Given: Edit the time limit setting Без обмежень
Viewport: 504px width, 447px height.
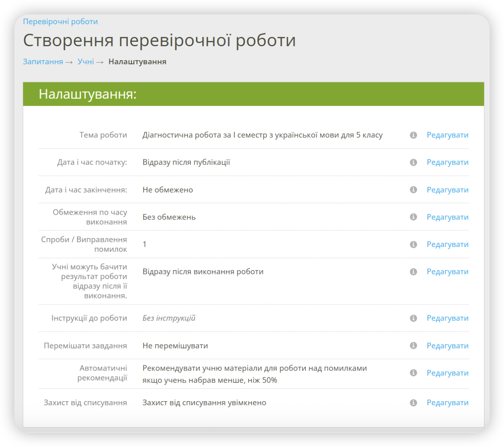Looking at the screenshot, I should pos(447,217).
